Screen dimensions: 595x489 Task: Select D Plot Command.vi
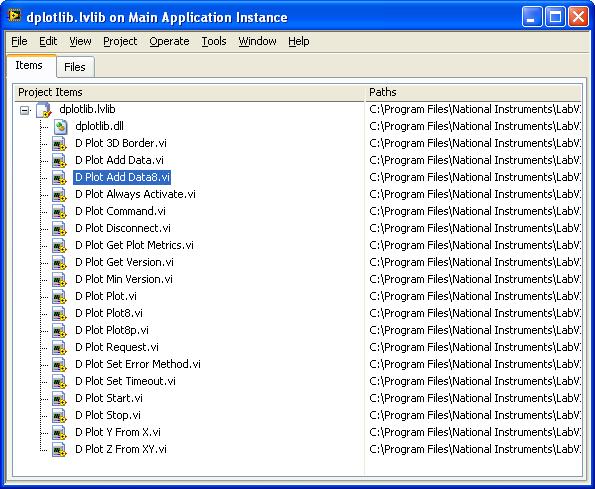coord(120,211)
